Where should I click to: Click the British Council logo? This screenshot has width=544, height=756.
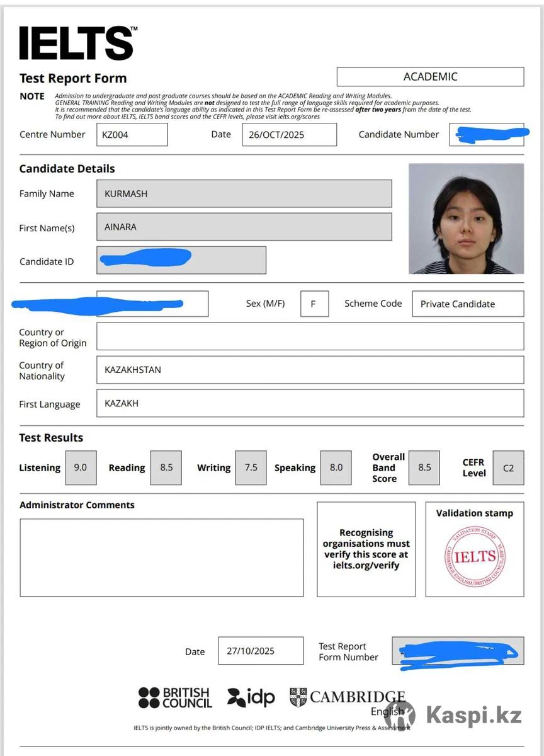coord(174,698)
